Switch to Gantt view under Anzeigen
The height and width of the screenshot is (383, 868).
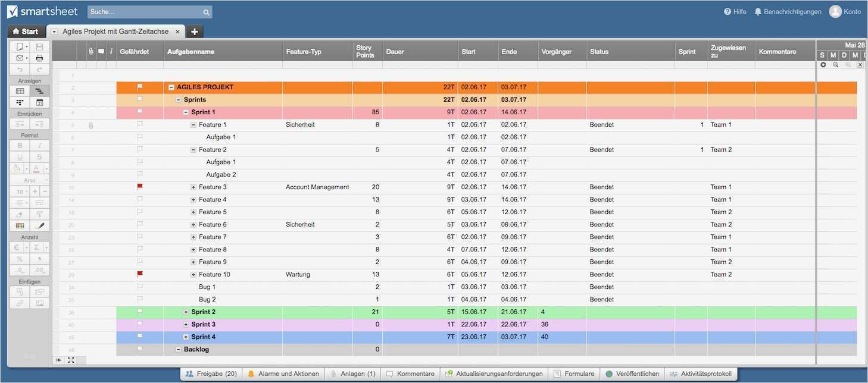(x=39, y=91)
